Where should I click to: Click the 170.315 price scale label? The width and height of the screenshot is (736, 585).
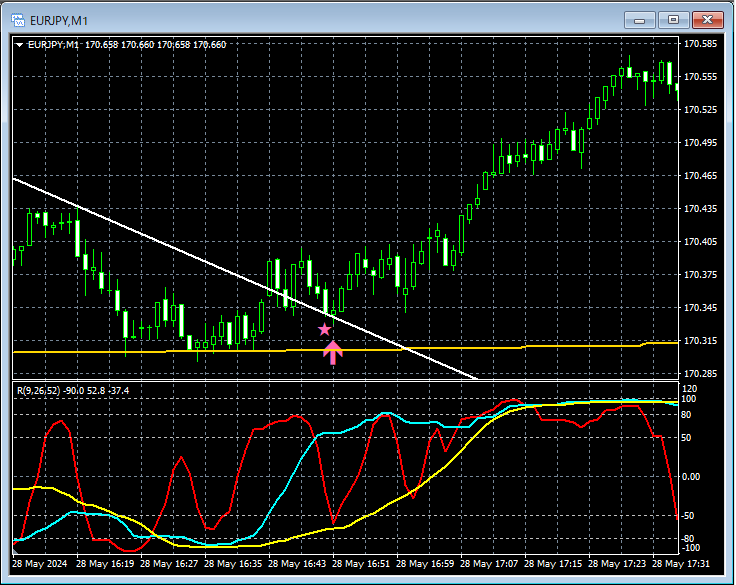700,341
